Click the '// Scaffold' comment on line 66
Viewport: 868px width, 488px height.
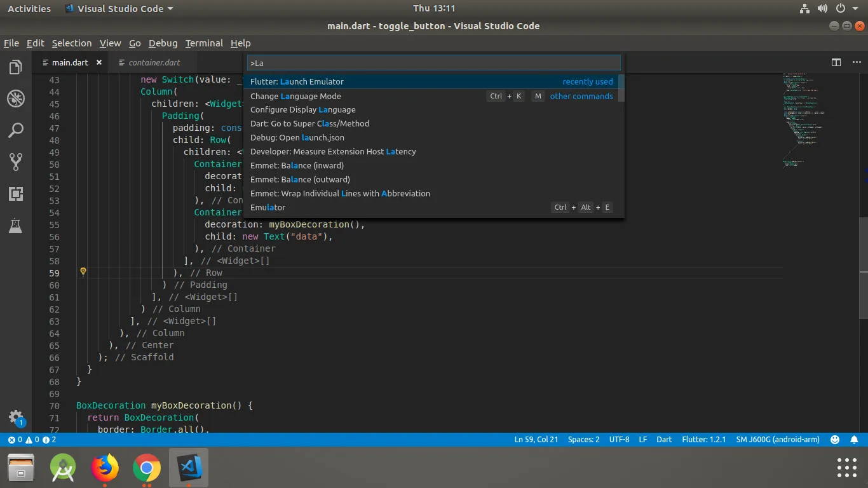[x=144, y=357]
